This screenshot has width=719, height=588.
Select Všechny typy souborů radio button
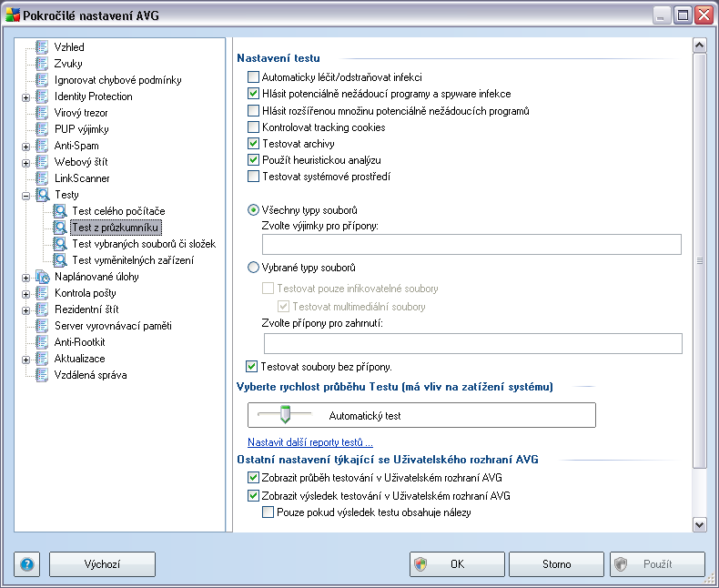[253, 210]
